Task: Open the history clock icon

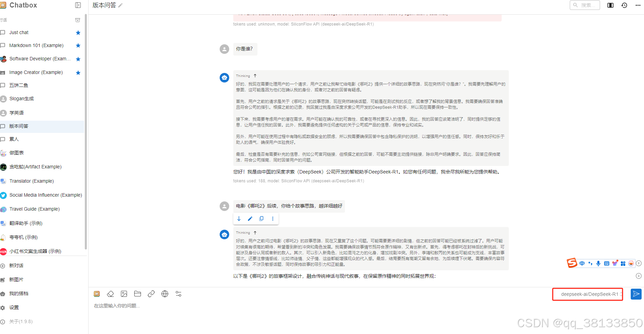Action: pyautogui.click(x=624, y=5)
